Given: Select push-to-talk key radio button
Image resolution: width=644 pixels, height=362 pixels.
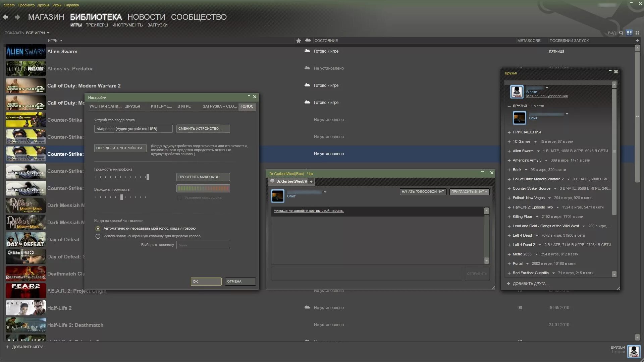Looking at the screenshot, I should 98,236.
